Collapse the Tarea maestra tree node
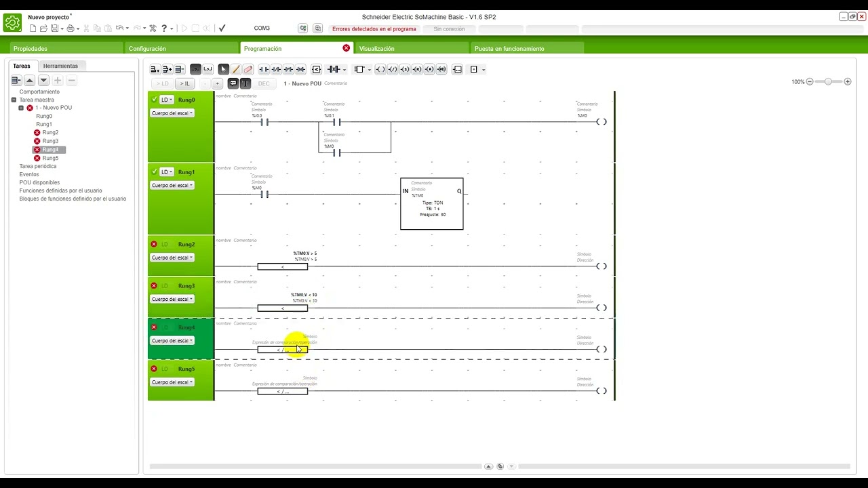868x488 pixels. tap(14, 100)
